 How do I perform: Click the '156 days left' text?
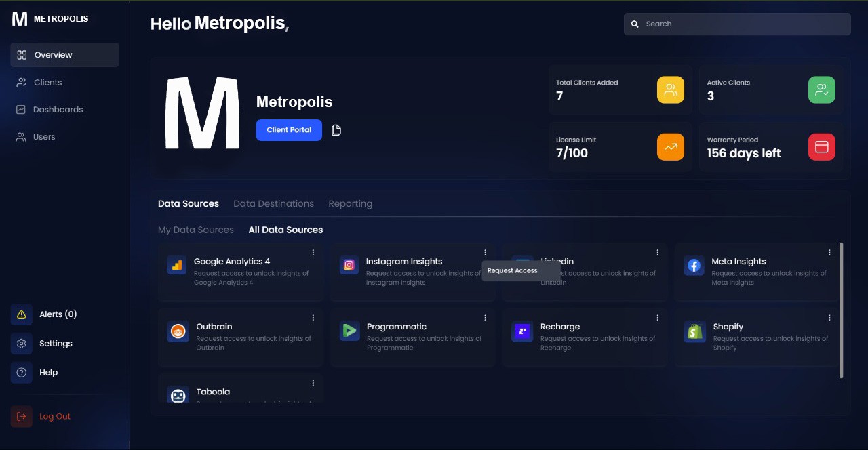pyautogui.click(x=744, y=153)
